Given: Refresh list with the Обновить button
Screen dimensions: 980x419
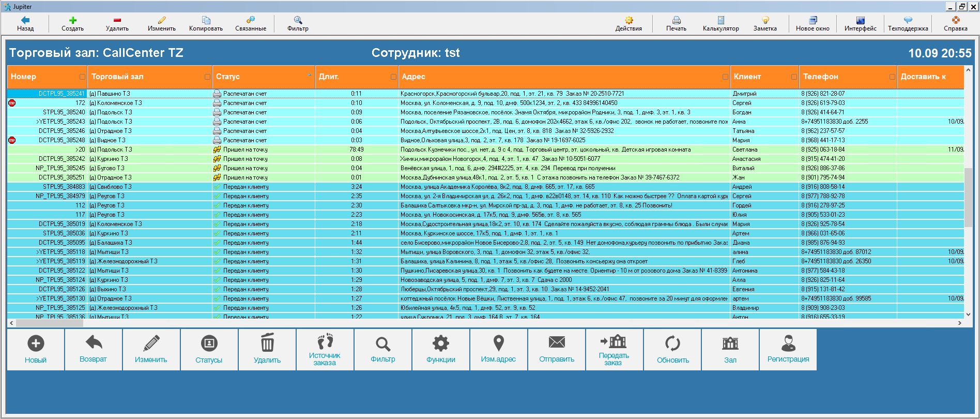Looking at the screenshot, I should pyautogui.click(x=672, y=350).
